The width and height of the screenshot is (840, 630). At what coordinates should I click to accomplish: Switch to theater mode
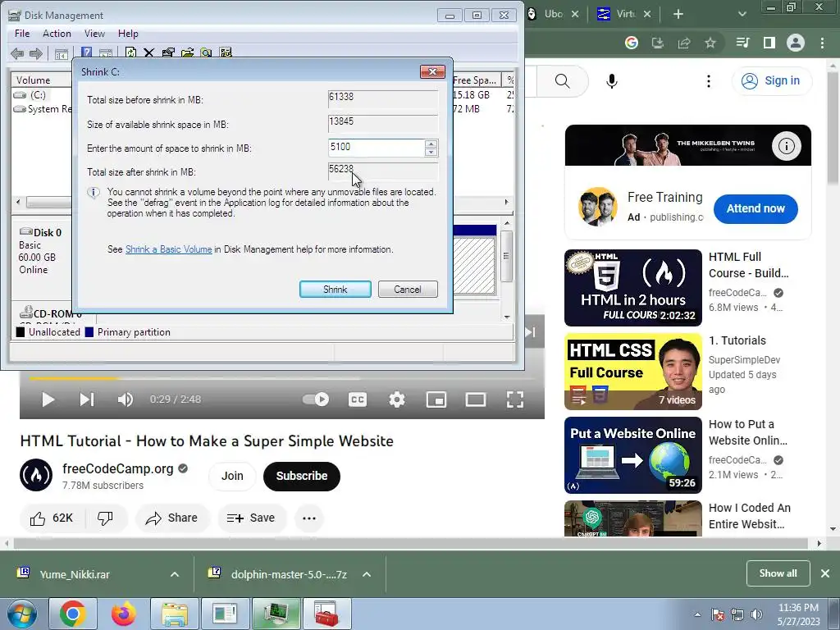click(x=476, y=399)
